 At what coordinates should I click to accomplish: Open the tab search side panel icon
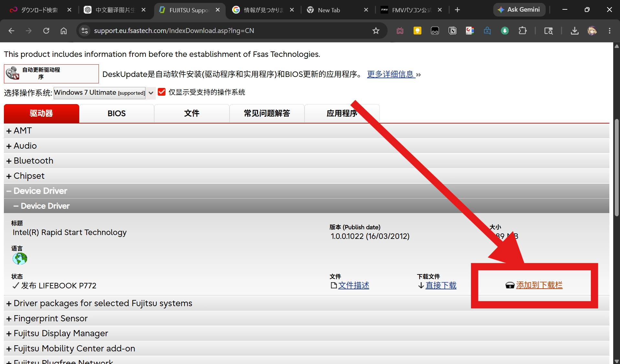click(x=548, y=31)
